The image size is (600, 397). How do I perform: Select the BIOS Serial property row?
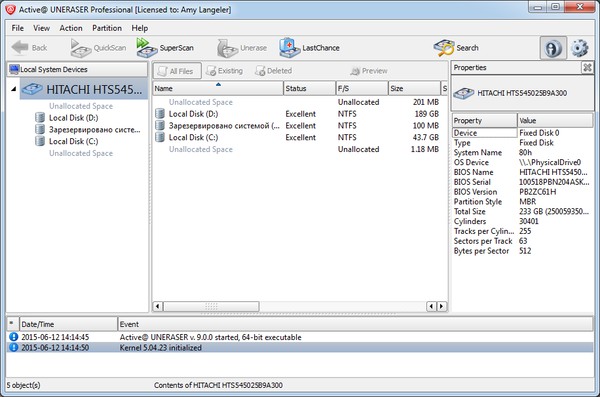click(x=522, y=182)
